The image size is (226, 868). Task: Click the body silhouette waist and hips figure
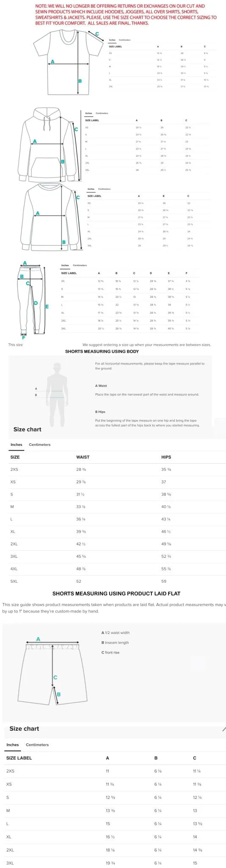tap(54, 391)
